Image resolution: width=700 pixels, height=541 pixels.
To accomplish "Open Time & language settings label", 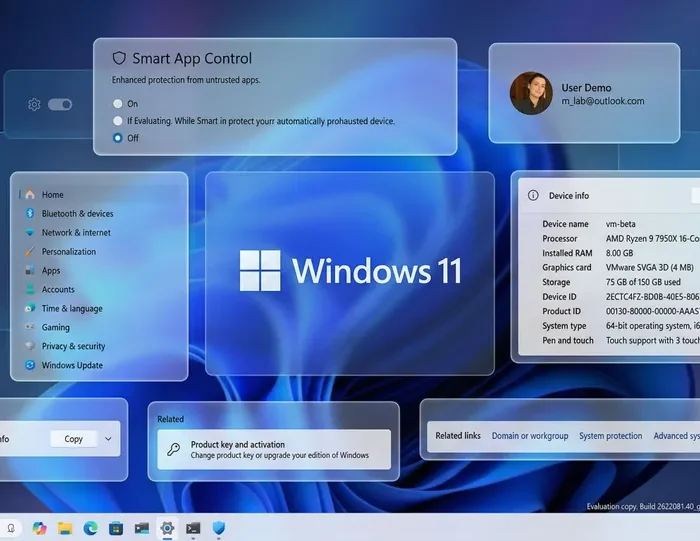I will (x=72, y=308).
